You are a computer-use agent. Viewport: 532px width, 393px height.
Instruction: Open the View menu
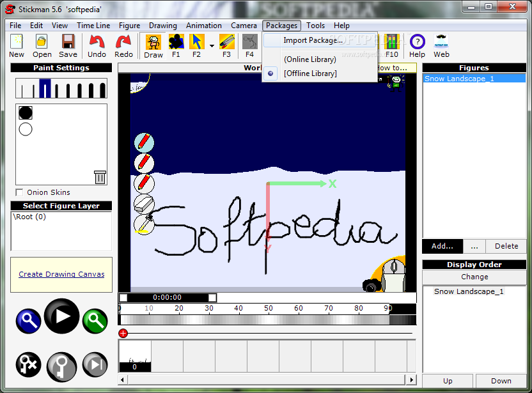pos(59,26)
